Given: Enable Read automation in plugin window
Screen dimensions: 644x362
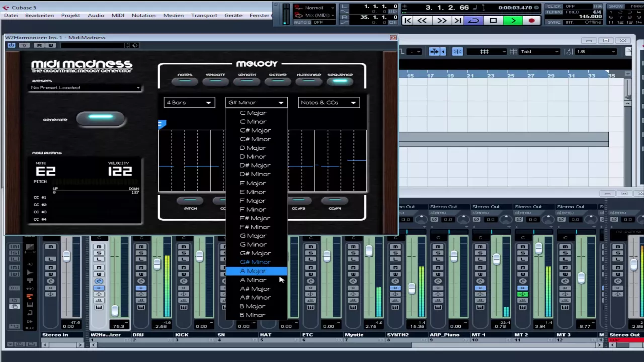Looking at the screenshot, I should click(x=39, y=45).
